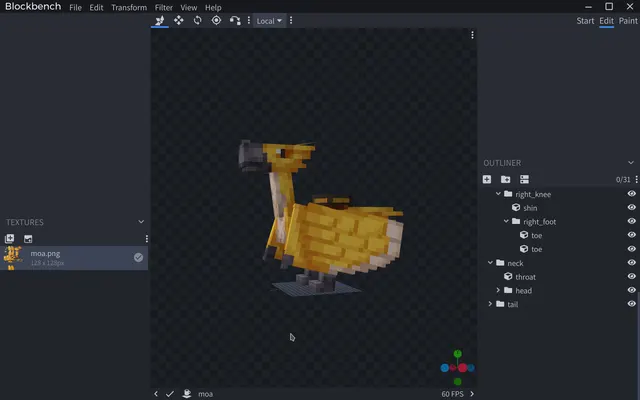Collapse the Outliner panel

(x=631, y=162)
